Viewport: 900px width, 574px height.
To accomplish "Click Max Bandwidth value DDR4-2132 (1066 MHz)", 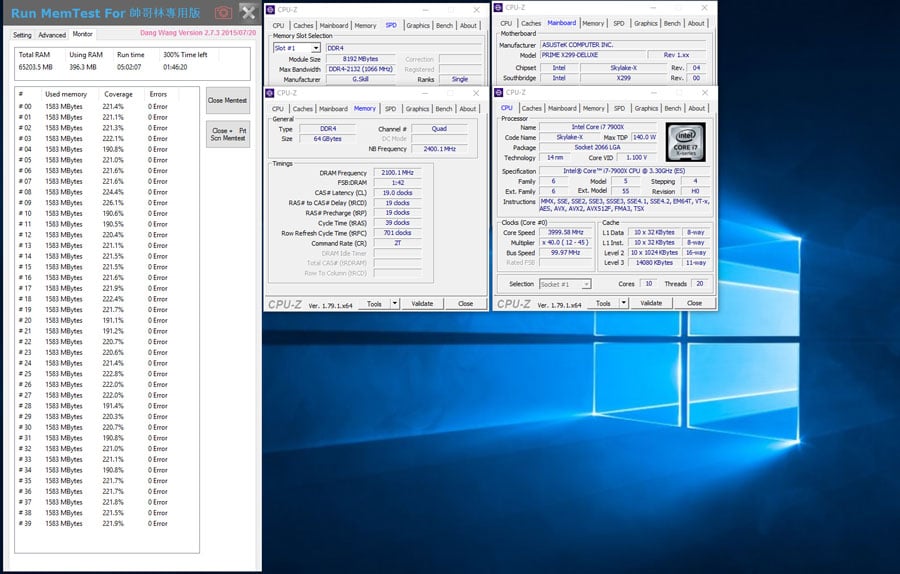I will pos(360,69).
